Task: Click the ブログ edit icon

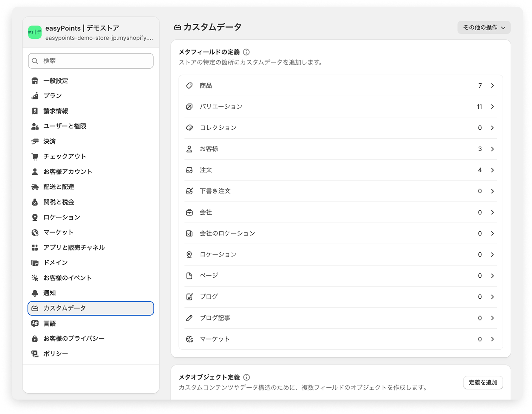Action: (189, 297)
